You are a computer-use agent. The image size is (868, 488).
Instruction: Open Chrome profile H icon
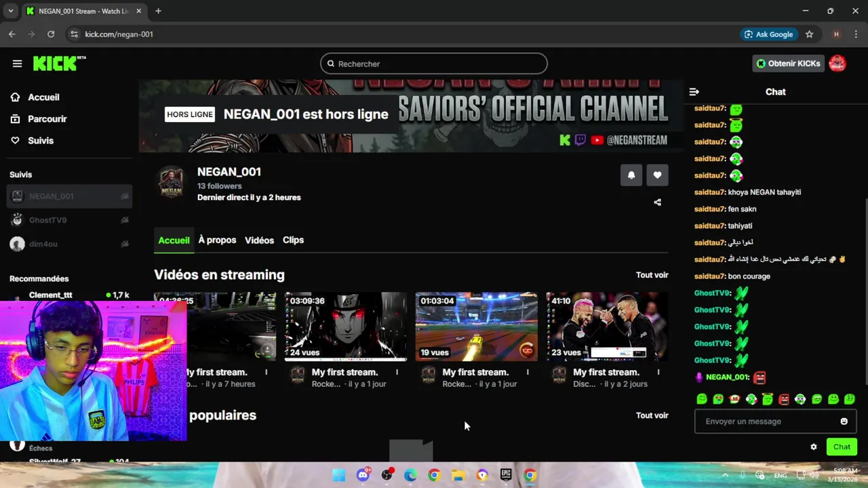click(x=836, y=34)
